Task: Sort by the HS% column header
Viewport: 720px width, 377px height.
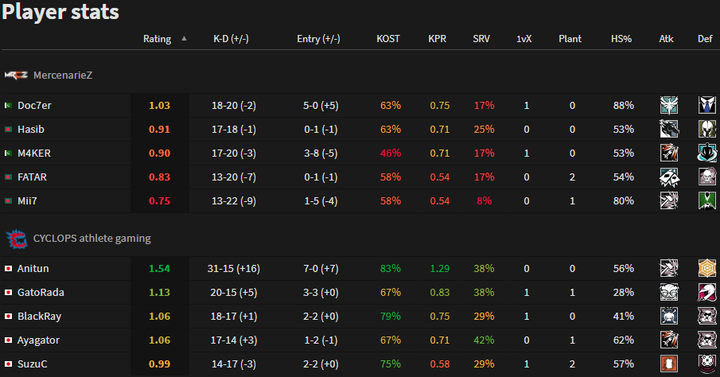Action: 621,39
